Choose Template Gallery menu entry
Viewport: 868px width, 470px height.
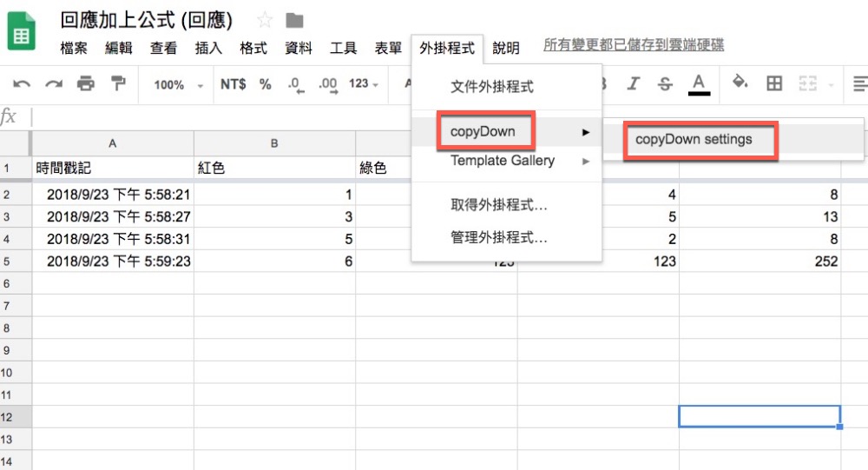pos(507,161)
